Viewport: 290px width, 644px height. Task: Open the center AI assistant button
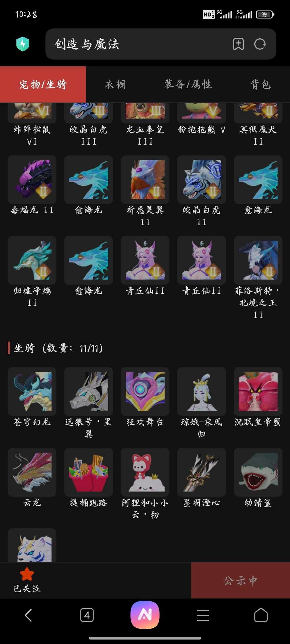pos(145,615)
